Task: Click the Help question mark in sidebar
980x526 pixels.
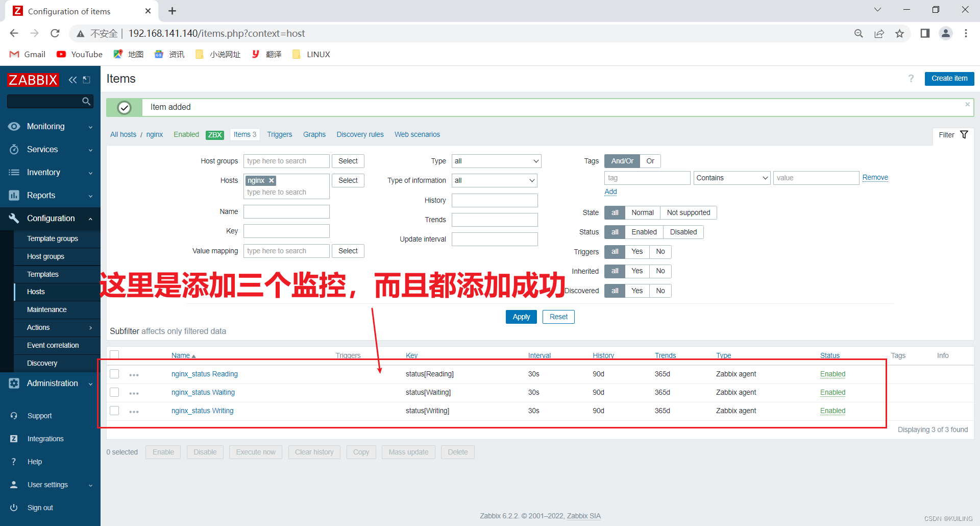Action: click(14, 462)
